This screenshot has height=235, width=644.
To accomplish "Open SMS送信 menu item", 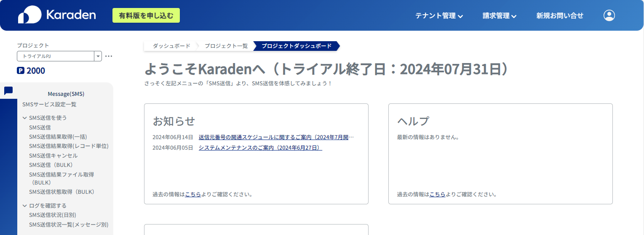I will point(40,127).
